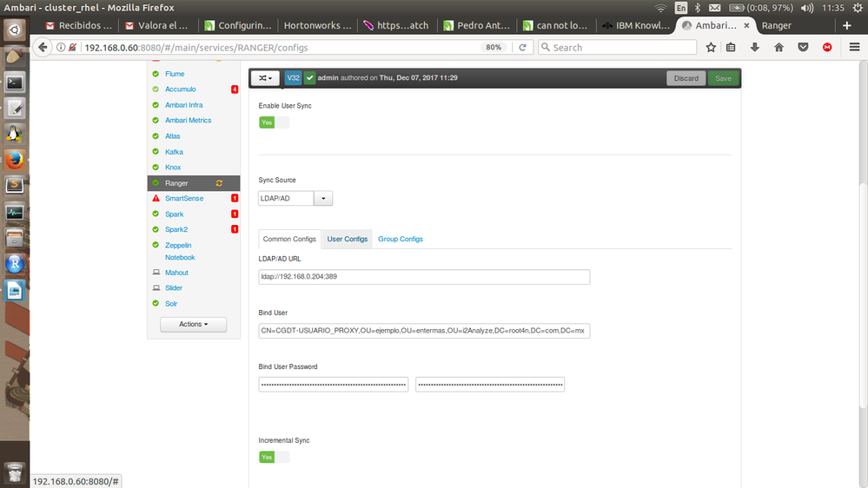
Task: Open Firefox from the Ubuntu launcher
Action: point(15,160)
